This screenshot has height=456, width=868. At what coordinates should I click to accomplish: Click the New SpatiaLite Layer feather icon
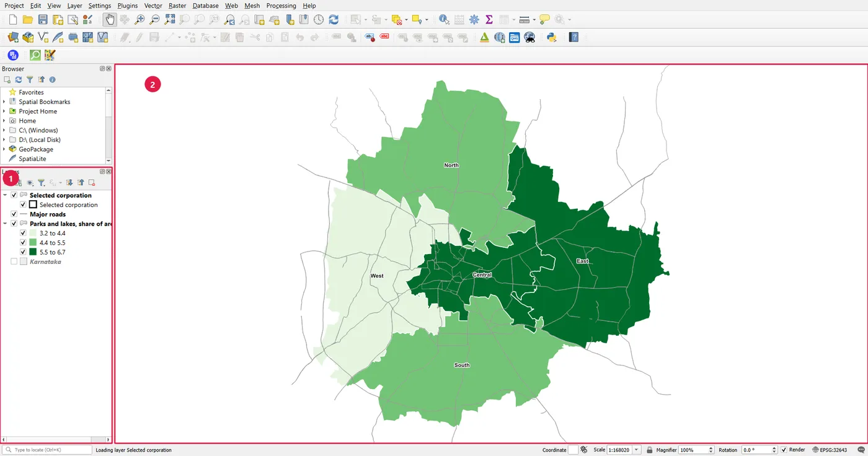pos(58,37)
